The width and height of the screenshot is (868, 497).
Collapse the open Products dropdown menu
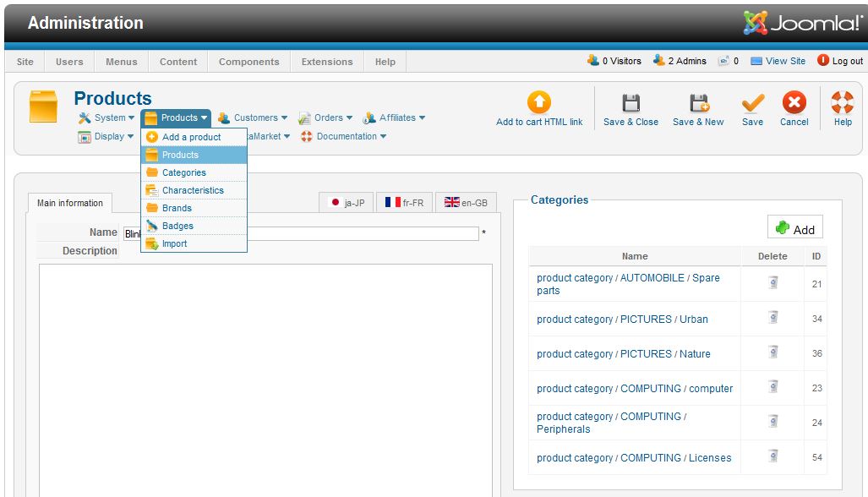(176, 117)
